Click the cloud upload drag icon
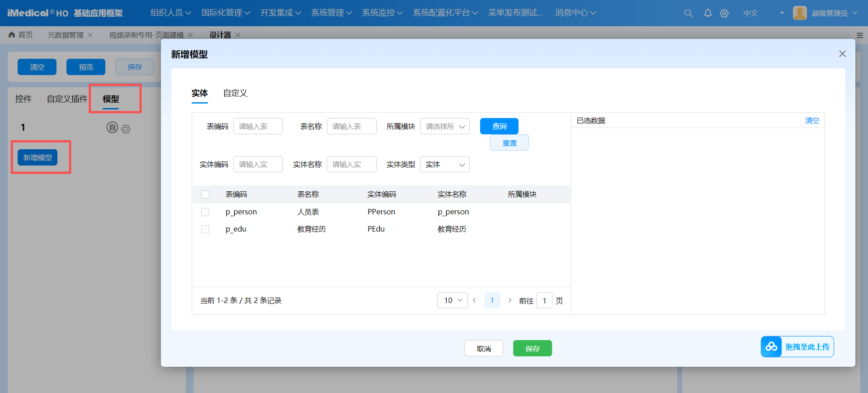 [x=771, y=347]
